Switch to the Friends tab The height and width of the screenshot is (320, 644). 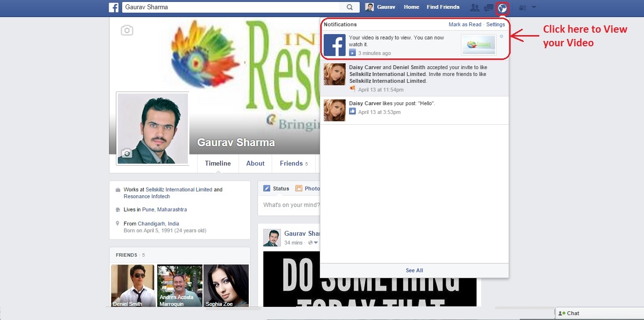click(x=294, y=164)
